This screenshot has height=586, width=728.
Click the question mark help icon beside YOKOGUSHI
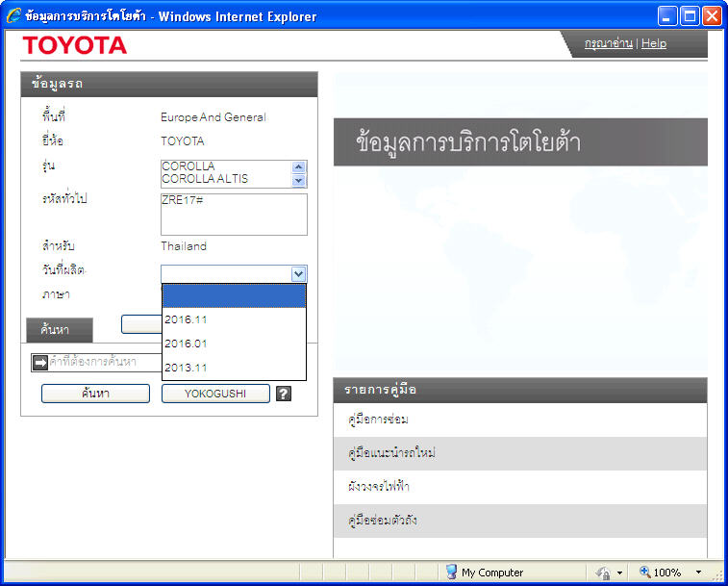pyautogui.click(x=283, y=394)
